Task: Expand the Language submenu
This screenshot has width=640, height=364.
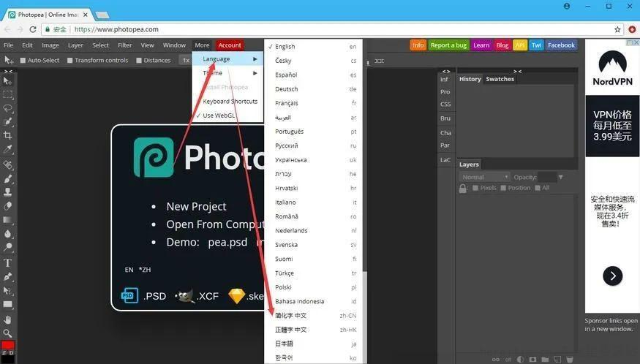Action: click(x=227, y=58)
